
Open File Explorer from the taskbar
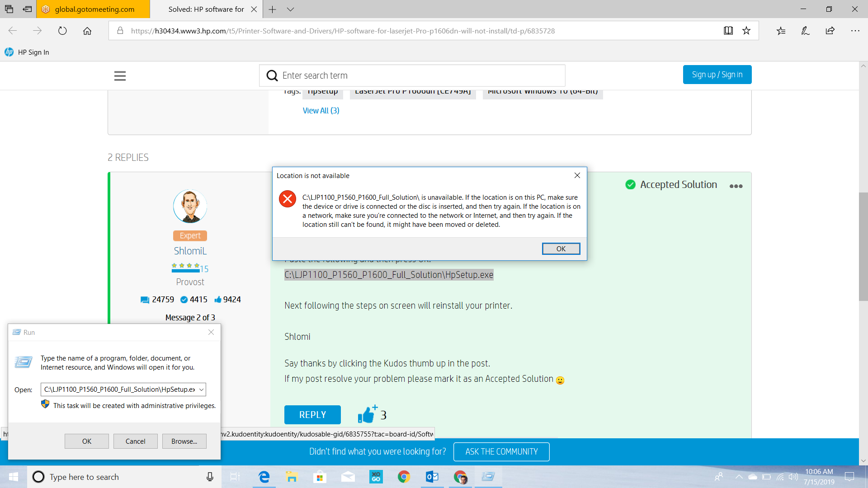[292, 477]
